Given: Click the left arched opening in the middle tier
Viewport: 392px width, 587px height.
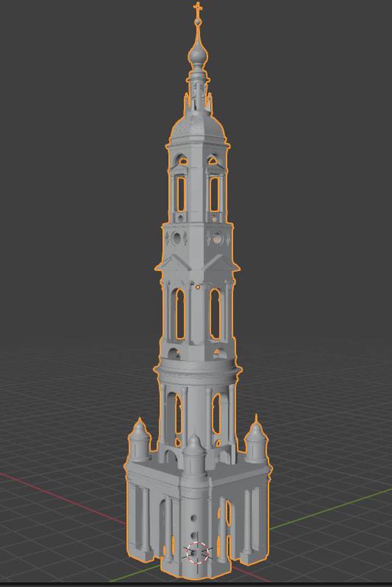Looking at the screenshot, I should [x=180, y=314].
